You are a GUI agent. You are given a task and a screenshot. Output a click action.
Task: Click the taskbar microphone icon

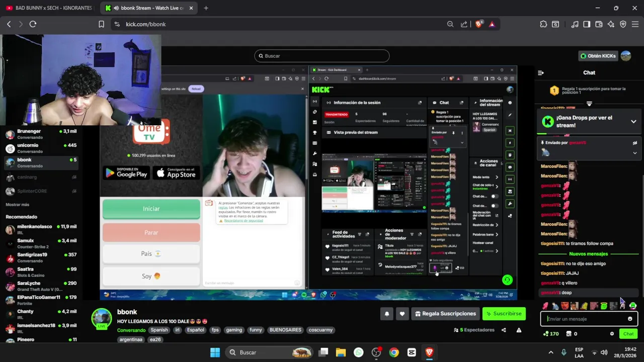(x=563, y=352)
